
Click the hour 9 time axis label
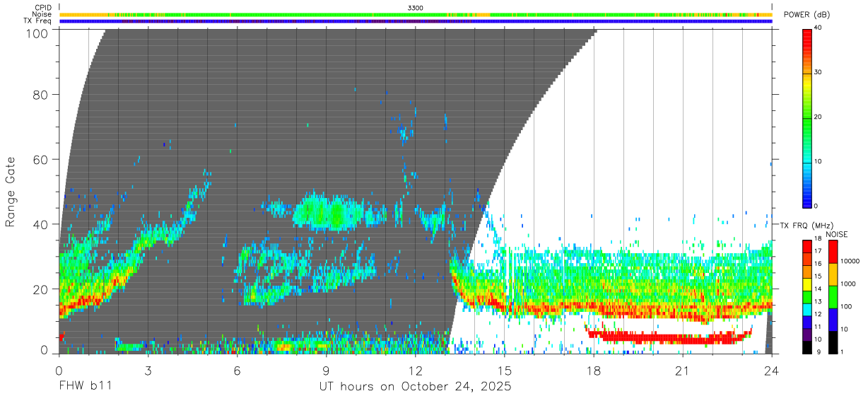click(x=326, y=371)
